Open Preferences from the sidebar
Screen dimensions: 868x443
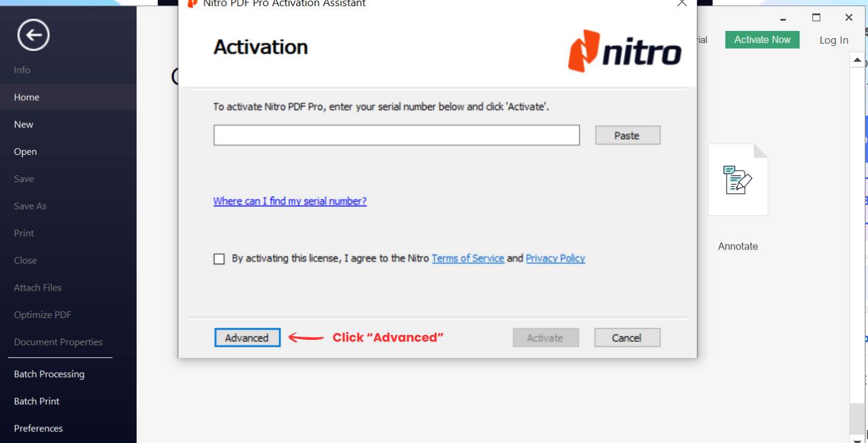point(38,428)
